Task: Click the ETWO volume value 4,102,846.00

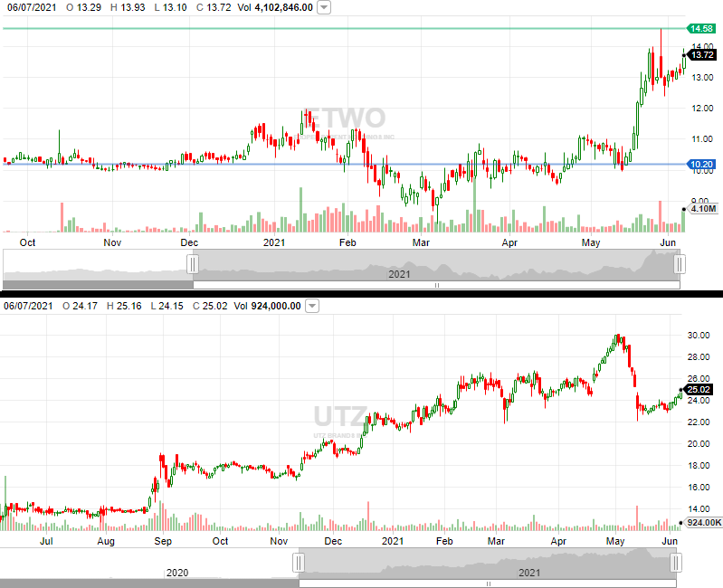Action: coord(283,8)
